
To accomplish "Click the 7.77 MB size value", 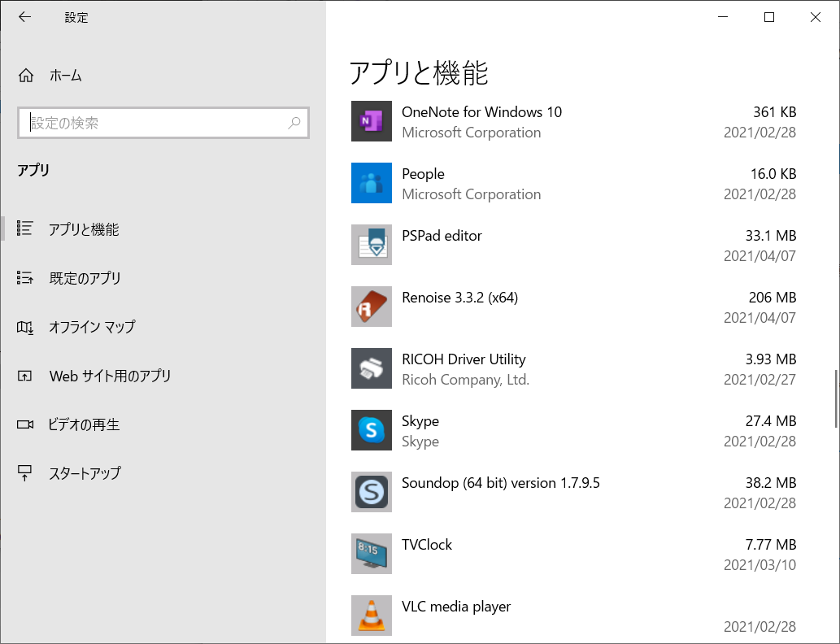I will click(x=771, y=544).
